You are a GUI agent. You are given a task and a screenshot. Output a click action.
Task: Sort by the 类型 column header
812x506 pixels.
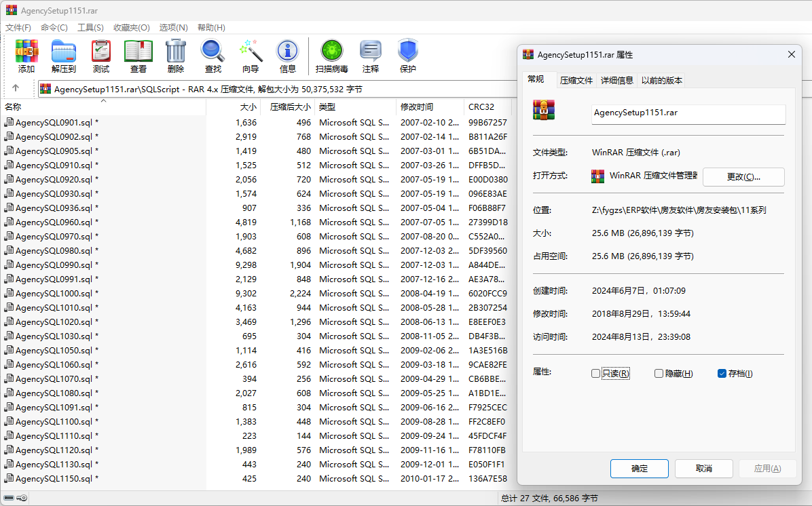click(x=356, y=107)
